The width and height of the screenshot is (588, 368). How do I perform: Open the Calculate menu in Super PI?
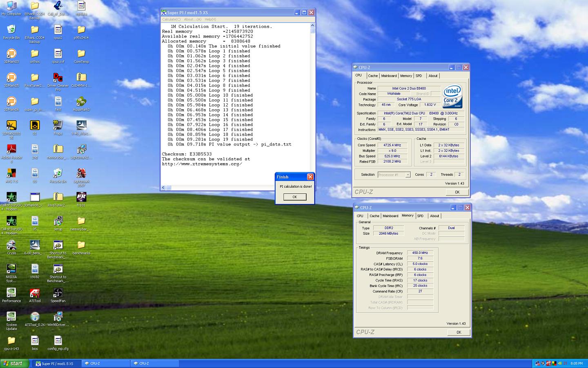tap(171, 19)
